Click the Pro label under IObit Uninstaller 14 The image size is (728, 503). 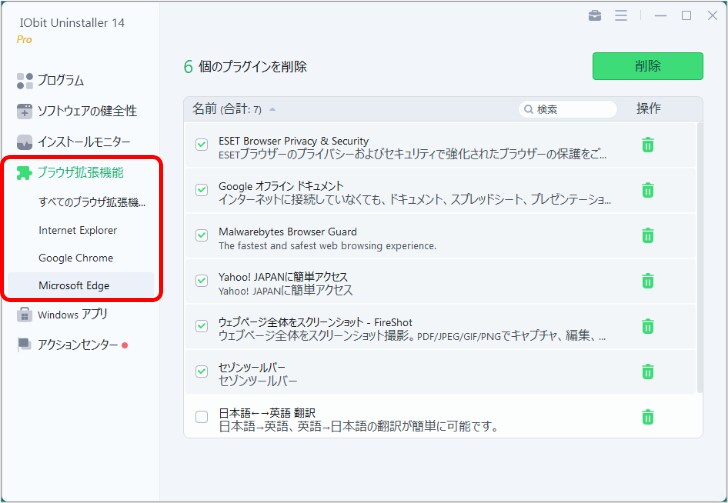pyautogui.click(x=24, y=39)
